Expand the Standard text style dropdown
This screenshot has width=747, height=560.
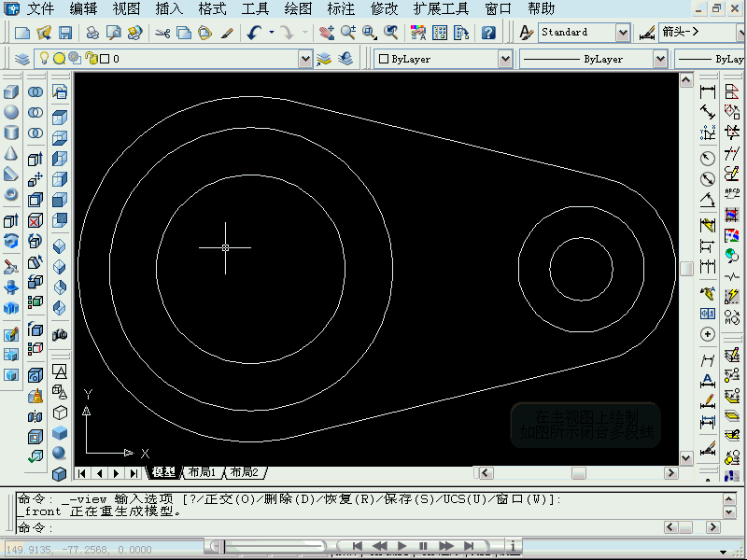[623, 33]
